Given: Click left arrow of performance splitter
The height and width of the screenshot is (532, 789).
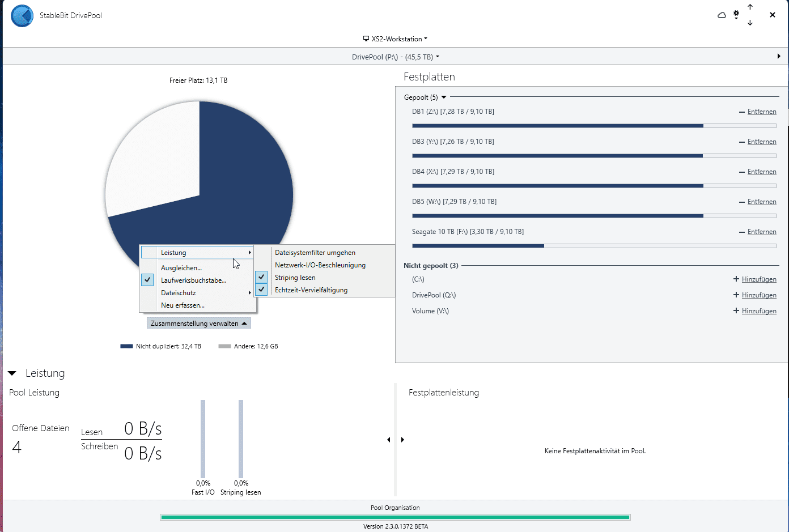Looking at the screenshot, I should point(389,440).
